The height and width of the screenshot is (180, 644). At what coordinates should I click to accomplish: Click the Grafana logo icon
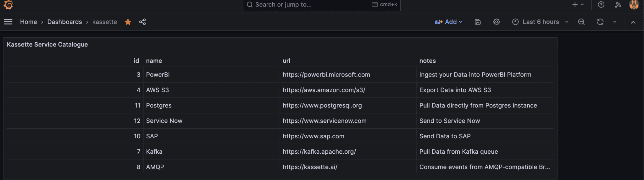[x=8, y=4]
